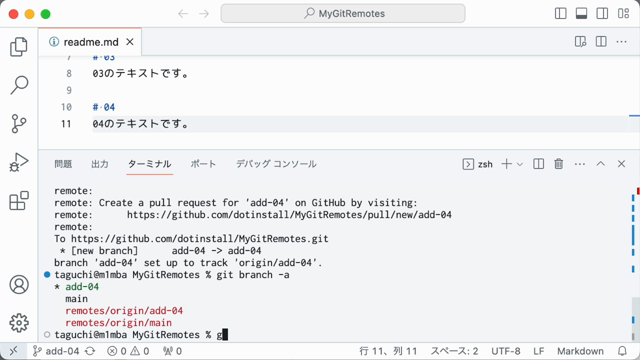
Task: Open the Explorer view in activity bar
Action: click(x=19, y=47)
